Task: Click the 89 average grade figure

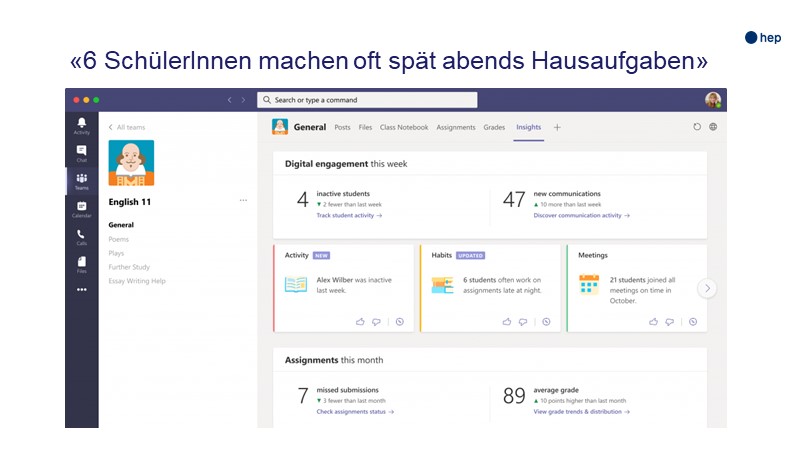Action: [x=514, y=395]
